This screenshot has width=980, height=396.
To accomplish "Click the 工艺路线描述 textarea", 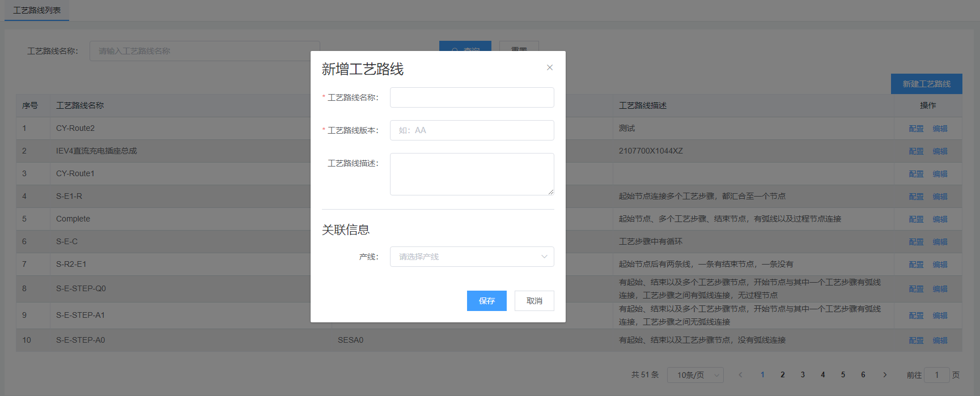I will (472, 174).
